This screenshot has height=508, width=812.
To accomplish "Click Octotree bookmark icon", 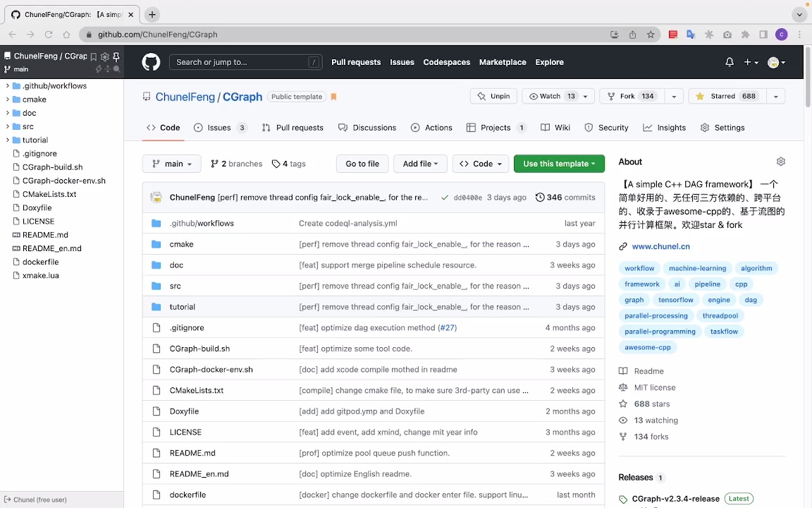I will tap(94, 56).
